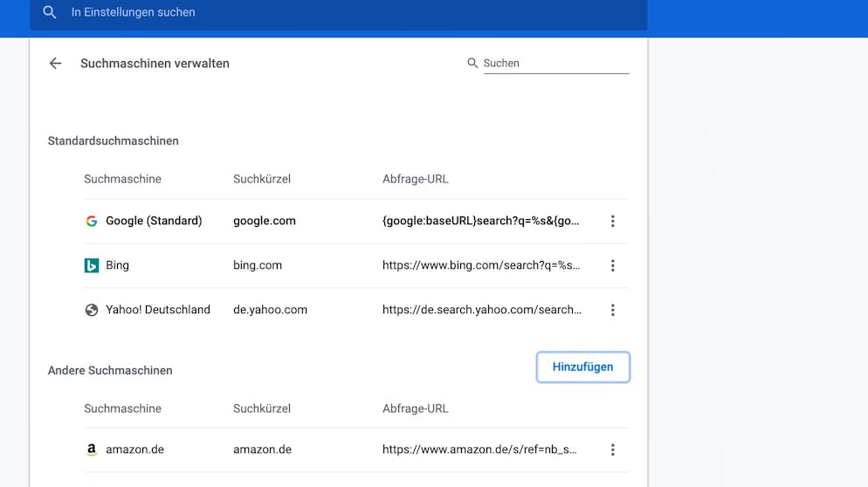This screenshot has height=487, width=868.
Task: Click the Yahoo query URL 'https://de.search.yahoo.com...'
Action: (x=482, y=309)
